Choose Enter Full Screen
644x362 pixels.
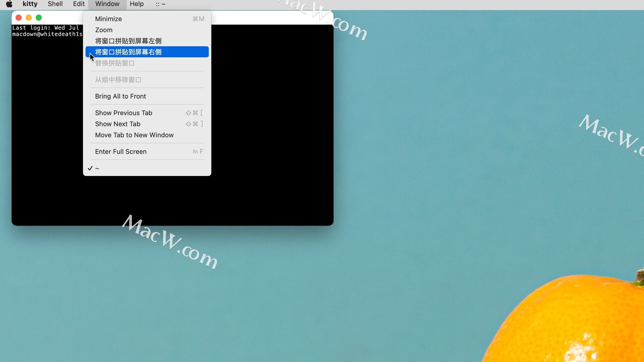coord(147,152)
